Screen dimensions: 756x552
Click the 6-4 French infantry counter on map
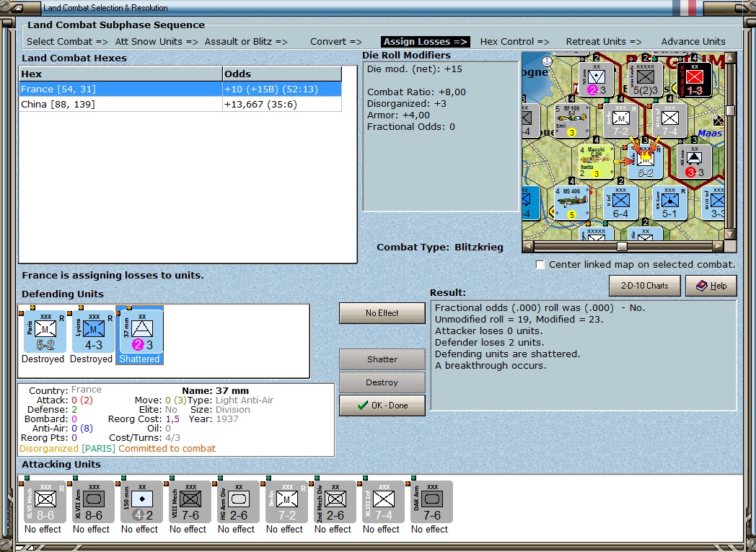620,203
